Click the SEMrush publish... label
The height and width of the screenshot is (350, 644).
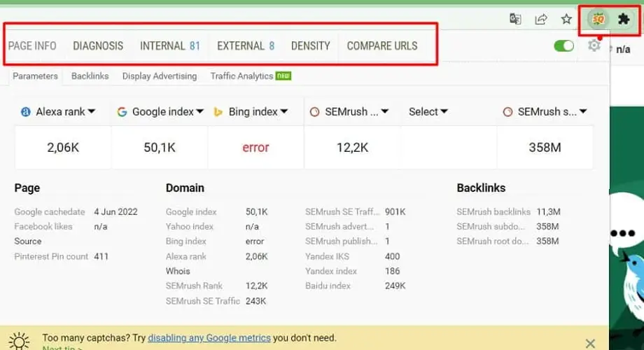(341, 241)
